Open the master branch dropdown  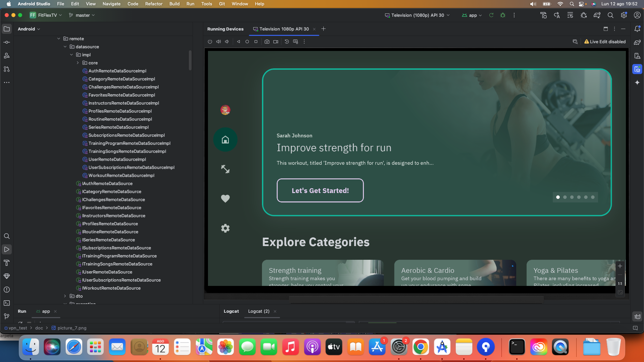pyautogui.click(x=82, y=15)
